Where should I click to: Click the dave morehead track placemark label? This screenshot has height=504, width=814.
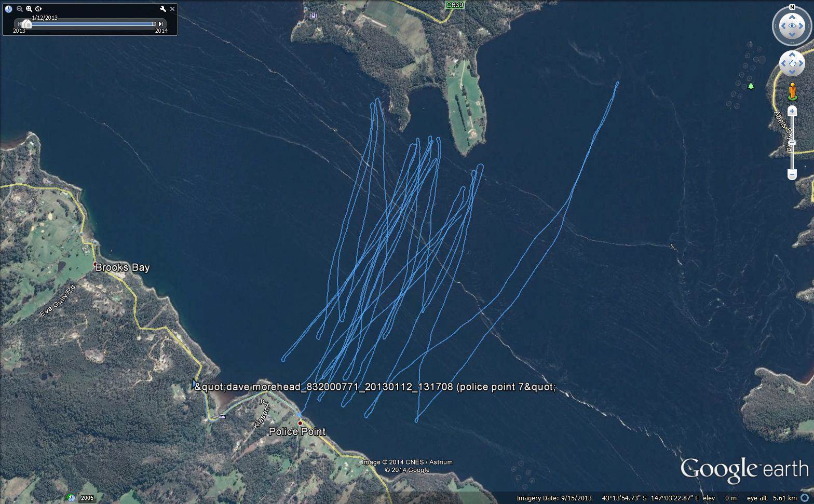coord(375,387)
